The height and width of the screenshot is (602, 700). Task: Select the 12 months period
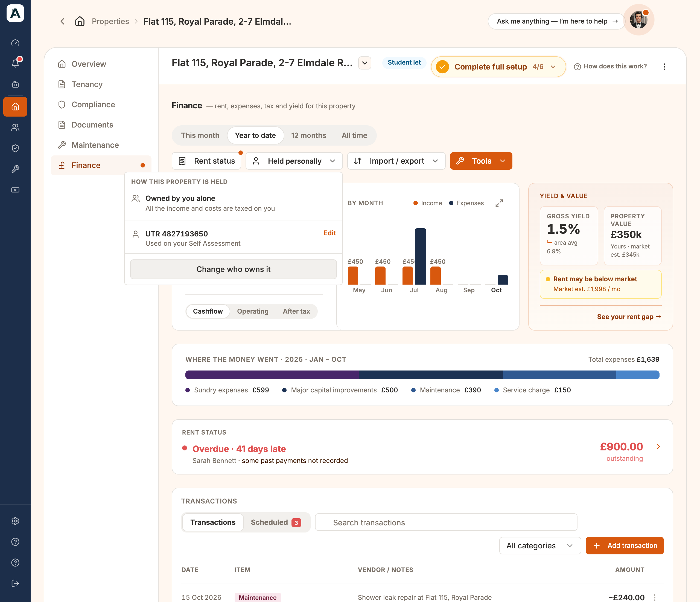point(308,135)
